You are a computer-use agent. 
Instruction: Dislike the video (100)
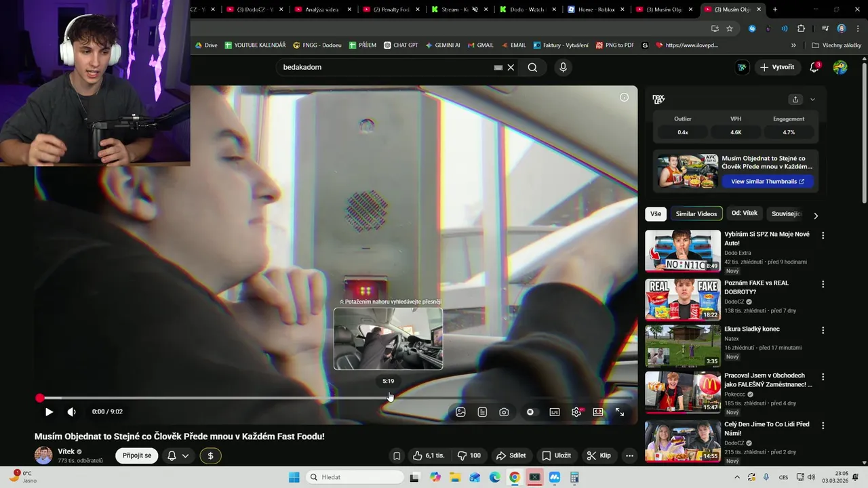469,455
